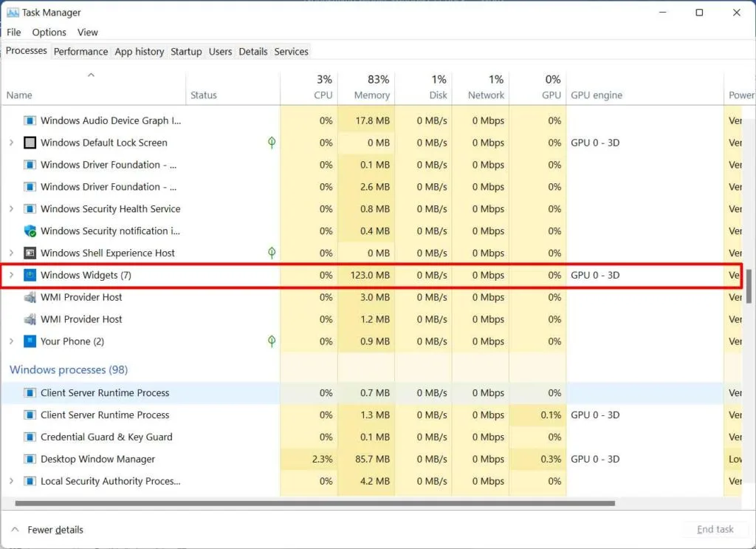Click the 0.3% GPU value

click(x=551, y=460)
